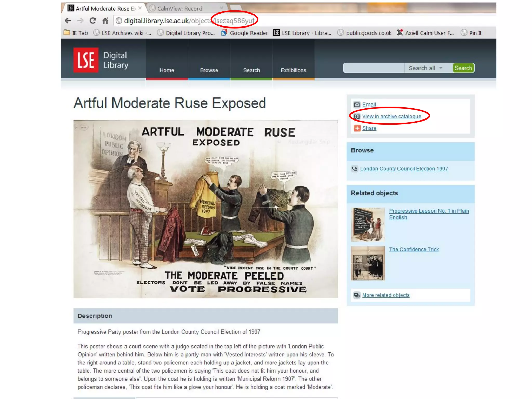The height and width of the screenshot is (399, 532).
Task: Click the archive catalogue book icon
Action: pos(357,117)
